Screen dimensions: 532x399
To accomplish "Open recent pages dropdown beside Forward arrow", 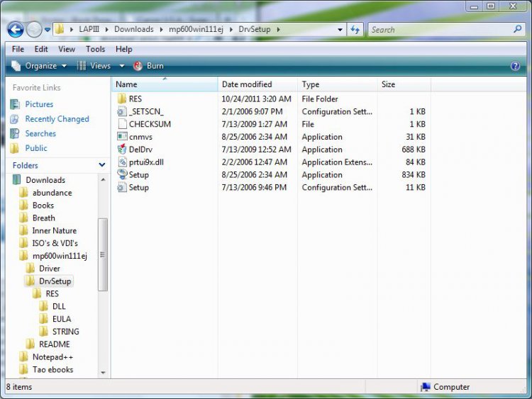I will coord(48,30).
